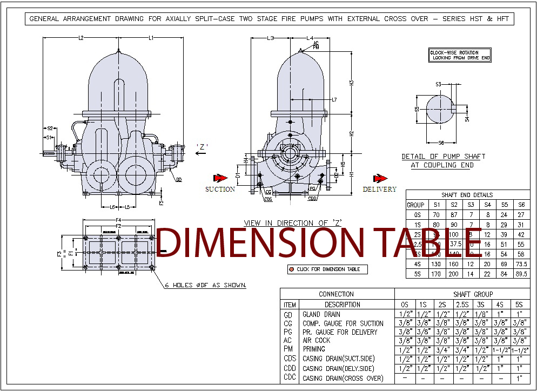Click the clock-wise rotation note box
The height and width of the screenshot is (392, 537).
pos(460,55)
